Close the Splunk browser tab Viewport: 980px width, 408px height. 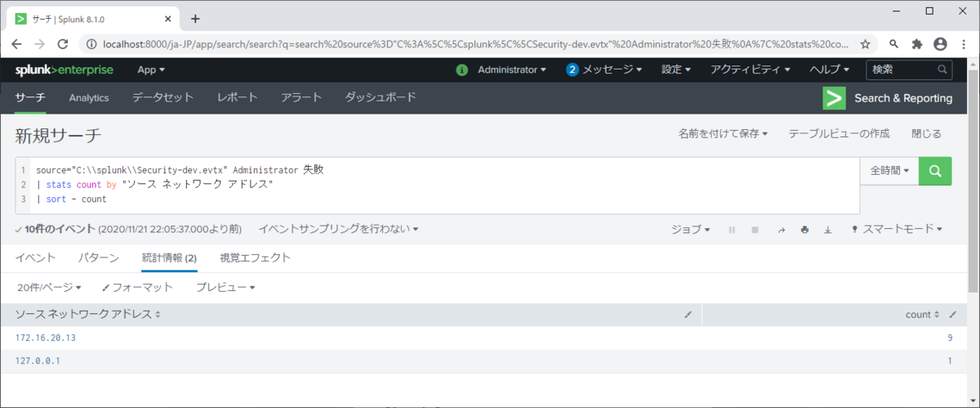click(x=168, y=18)
